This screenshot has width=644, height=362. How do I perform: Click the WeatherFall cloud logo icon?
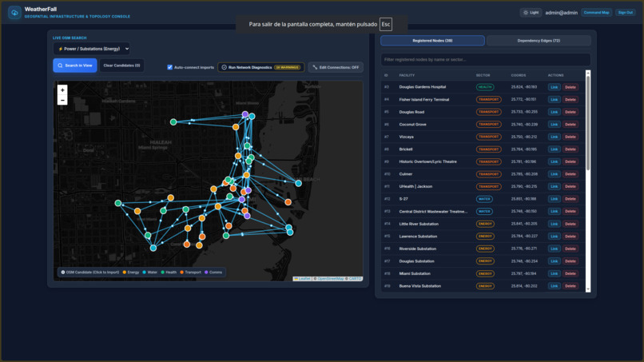[x=14, y=12]
